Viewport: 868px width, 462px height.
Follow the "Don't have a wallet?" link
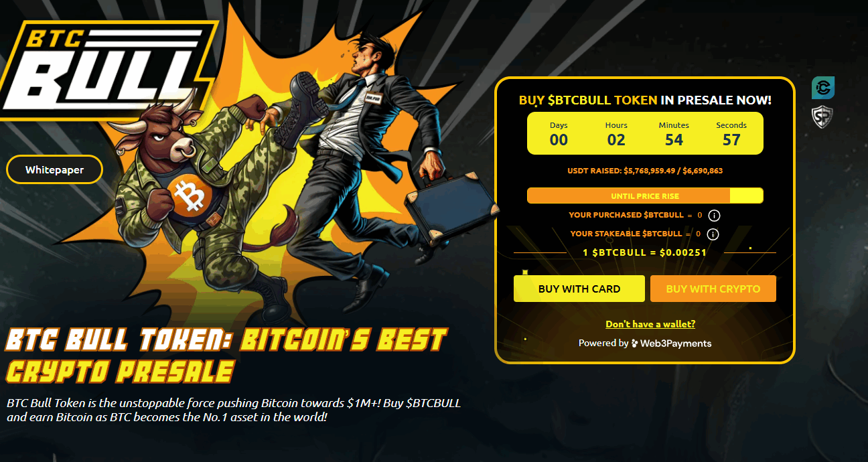coord(650,324)
